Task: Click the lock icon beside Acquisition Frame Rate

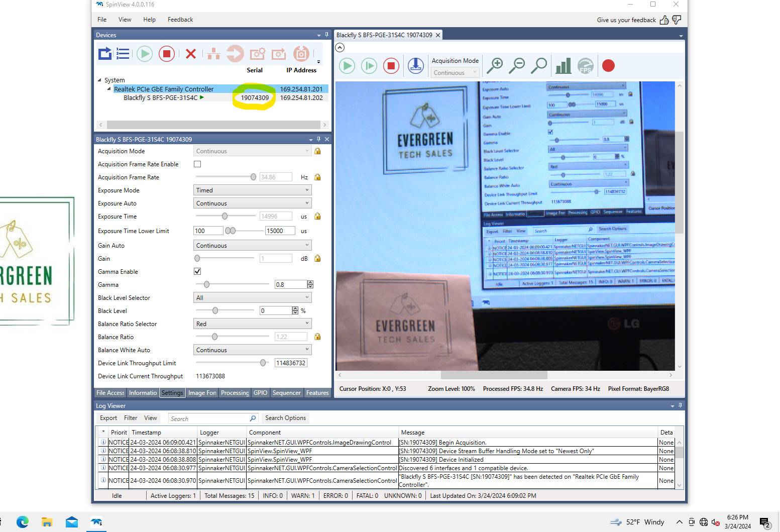Action: pyautogui.click(x=317, y=177)
